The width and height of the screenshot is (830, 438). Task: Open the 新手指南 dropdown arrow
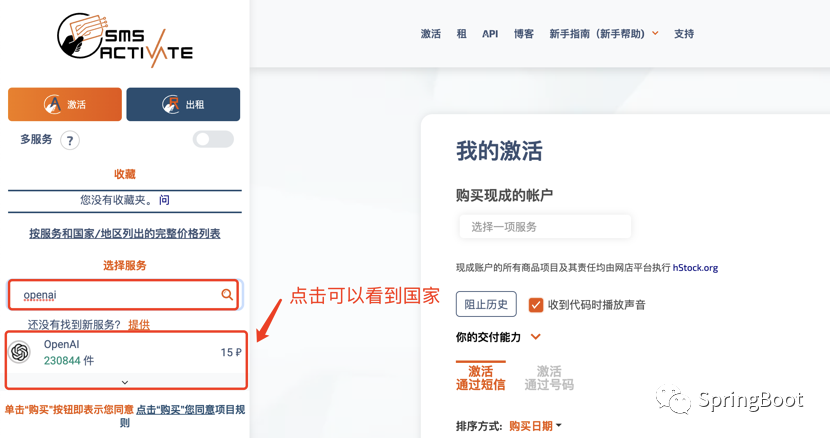[x=655, y=33]
